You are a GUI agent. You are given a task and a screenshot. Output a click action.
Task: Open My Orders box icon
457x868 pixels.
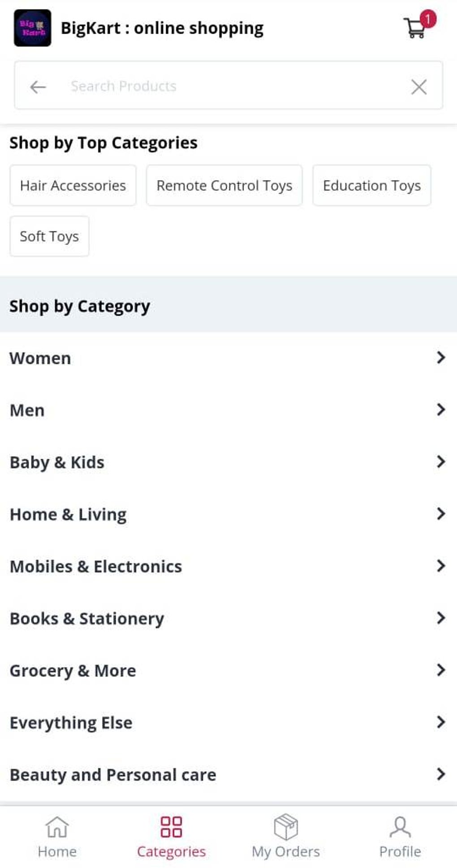pos(286,827)
